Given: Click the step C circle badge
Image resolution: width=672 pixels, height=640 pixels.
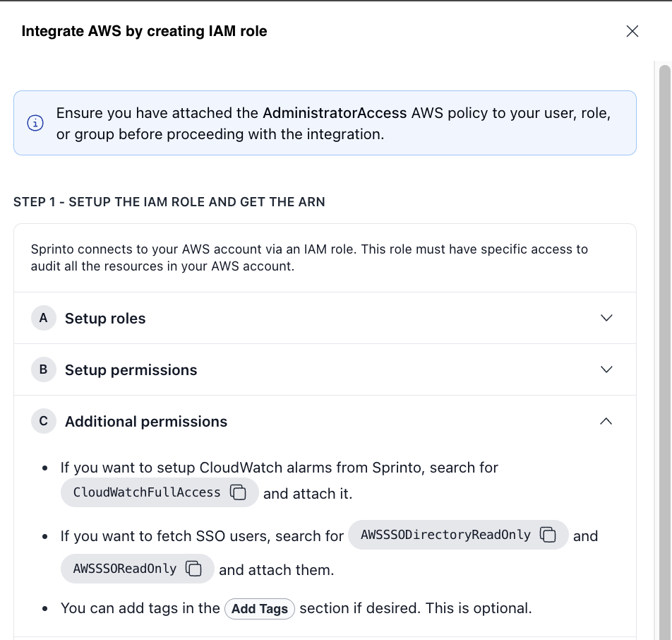Looking at the screenshot, I should (43, 421).
